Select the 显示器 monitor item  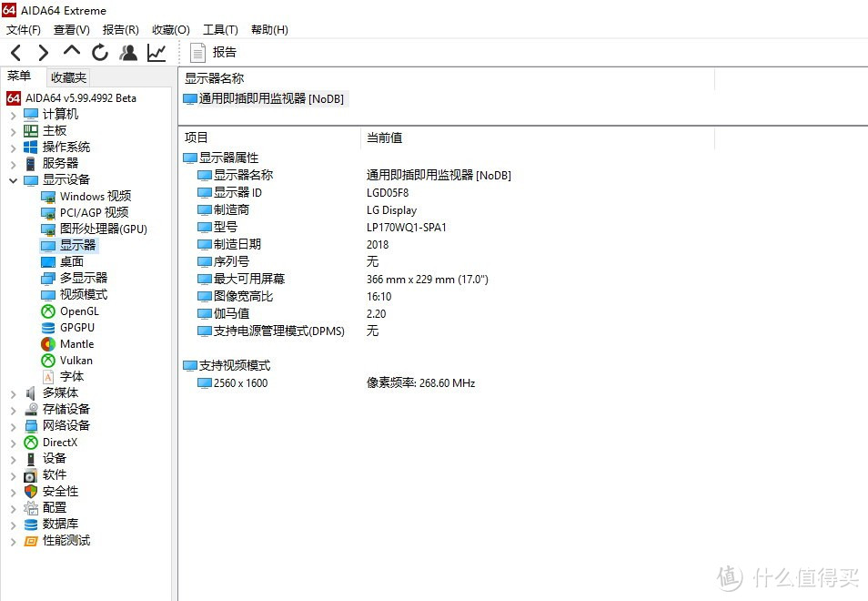[69, 245]
